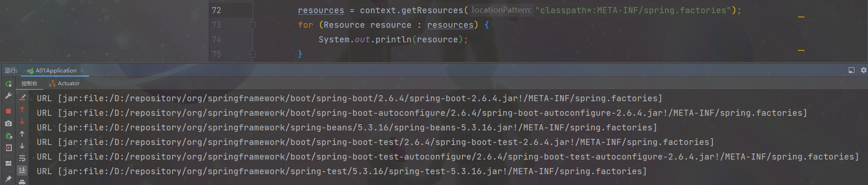Viewport: 868px width, 185px height.
Task: Open run configuration via the wrench icon
Action: click(8, 96)
